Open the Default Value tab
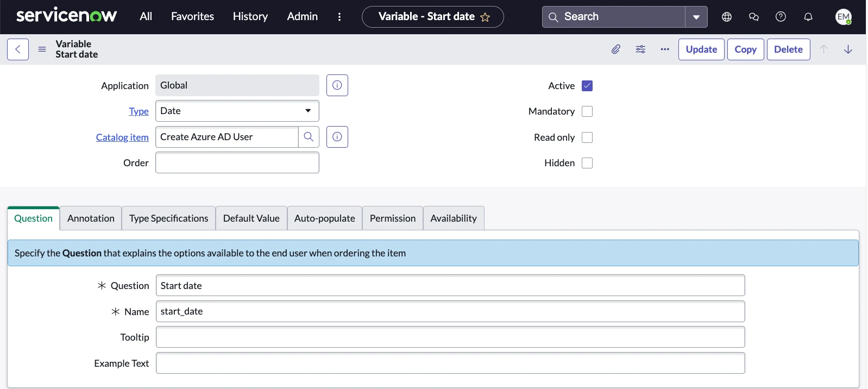 click(x=251, y=218)
